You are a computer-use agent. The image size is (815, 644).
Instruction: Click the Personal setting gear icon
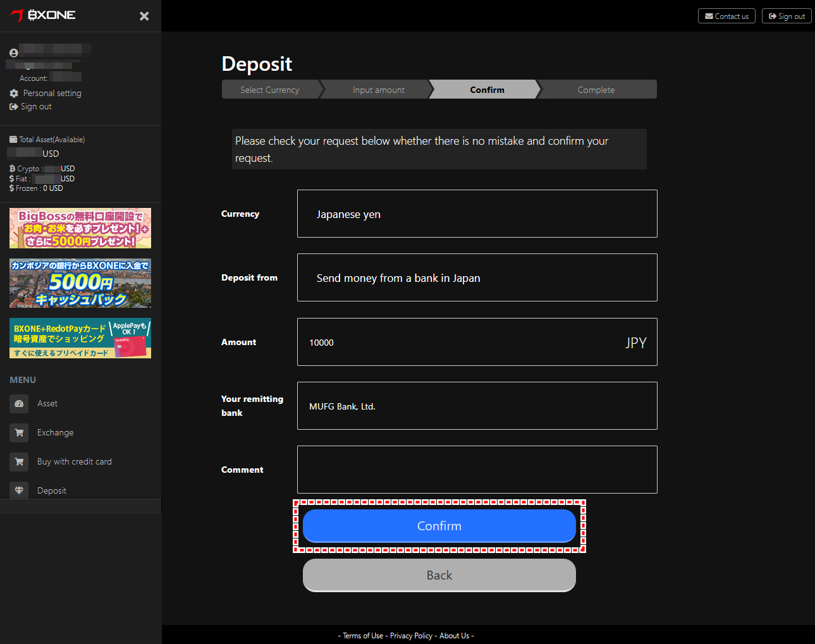click(14, 93)
